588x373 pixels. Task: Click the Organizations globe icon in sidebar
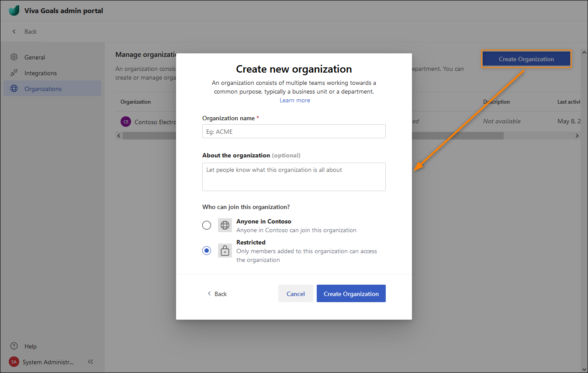tap(14, 89)
